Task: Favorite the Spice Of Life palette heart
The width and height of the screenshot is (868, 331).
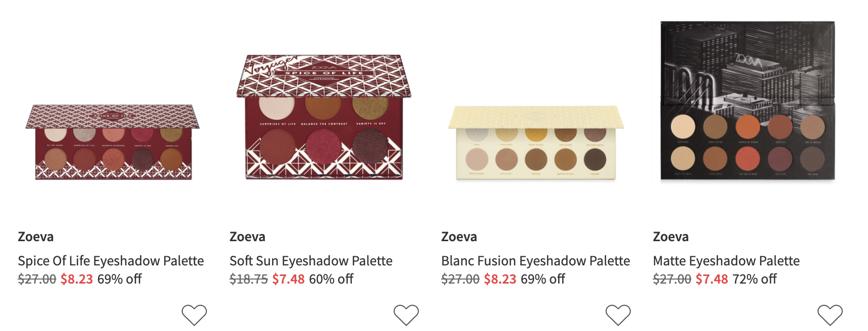Action: pos(194,315)
